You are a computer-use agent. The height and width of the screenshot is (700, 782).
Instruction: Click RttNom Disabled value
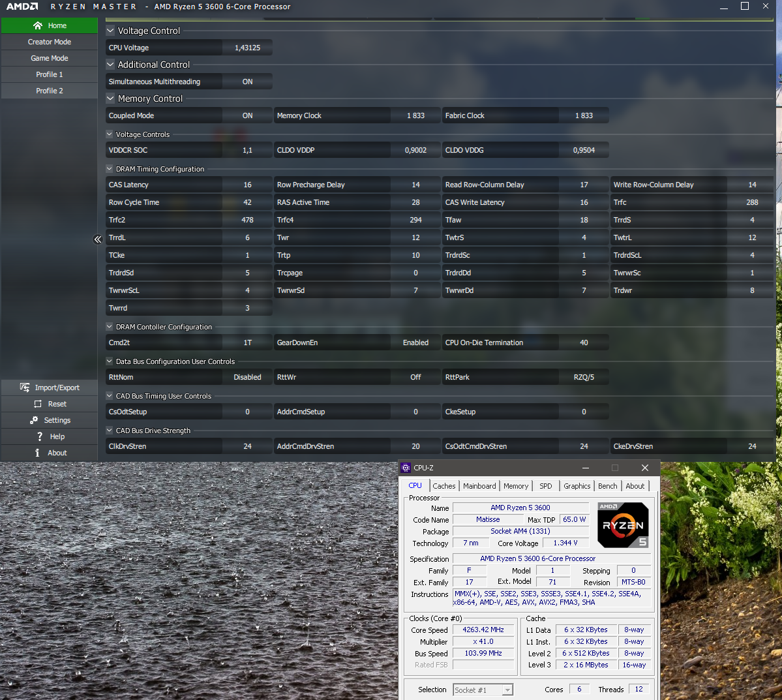point(247,377)
